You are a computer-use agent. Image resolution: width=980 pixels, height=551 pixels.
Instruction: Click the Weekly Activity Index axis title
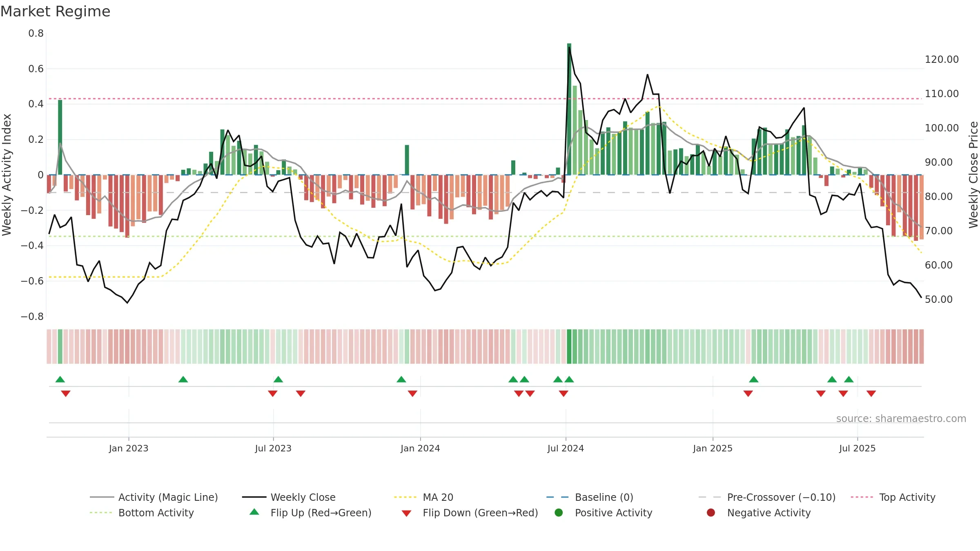(7, 175)
